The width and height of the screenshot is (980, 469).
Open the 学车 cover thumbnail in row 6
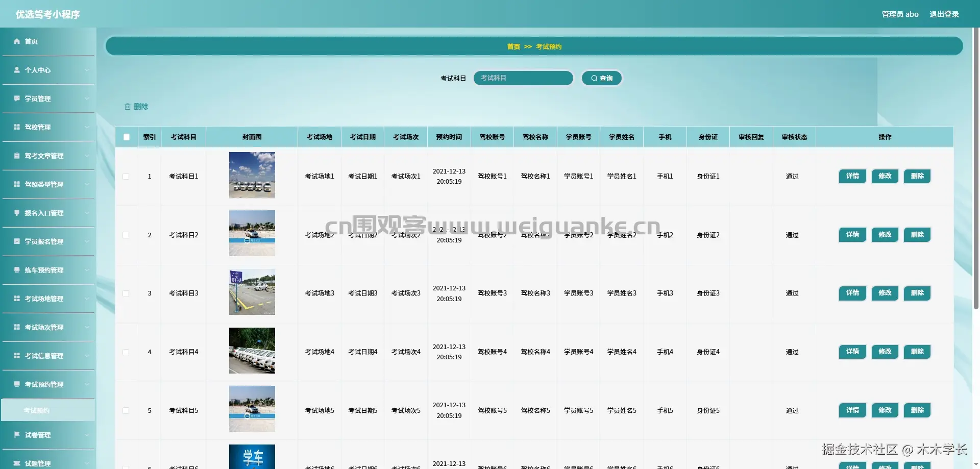point(252,457)
